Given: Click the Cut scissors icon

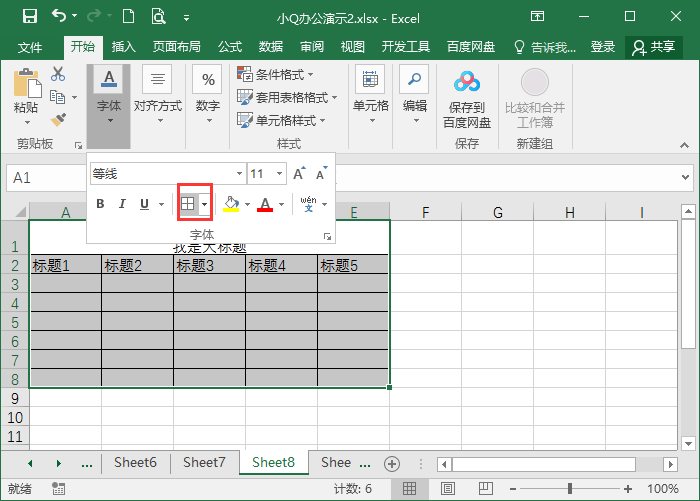Looking at the screenshot, I should click(58, 74).
